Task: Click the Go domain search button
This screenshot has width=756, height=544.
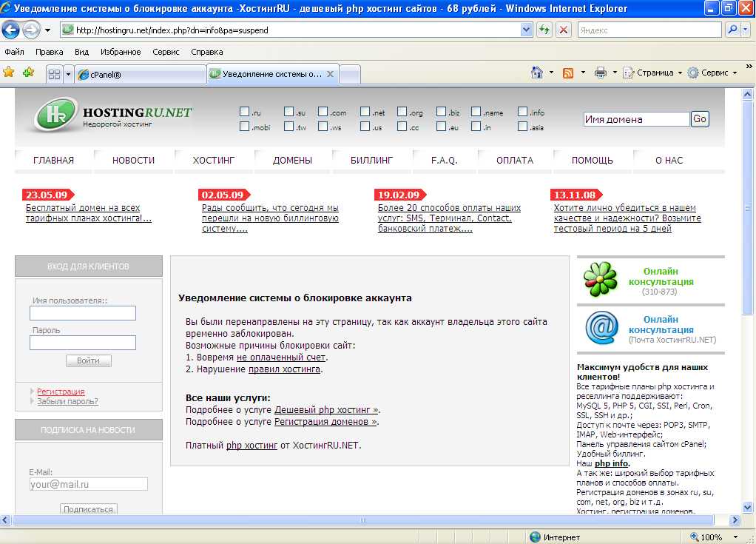Action: [700, 119]
